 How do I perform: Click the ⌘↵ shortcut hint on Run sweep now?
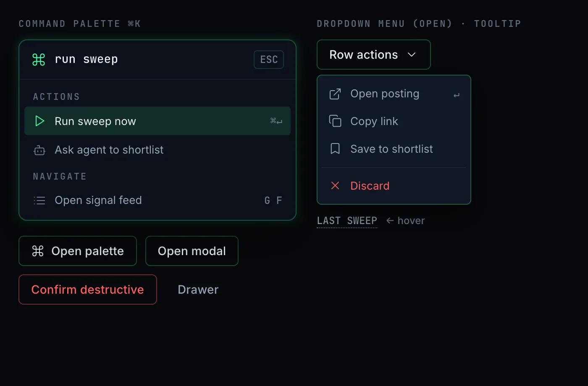click(x=276, y=121)
